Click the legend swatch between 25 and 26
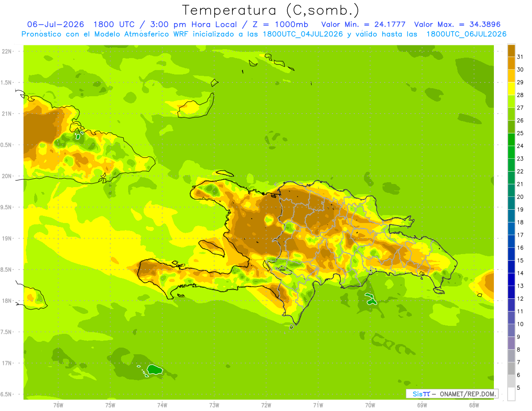 pyautogui.click(x=511, y=127)
